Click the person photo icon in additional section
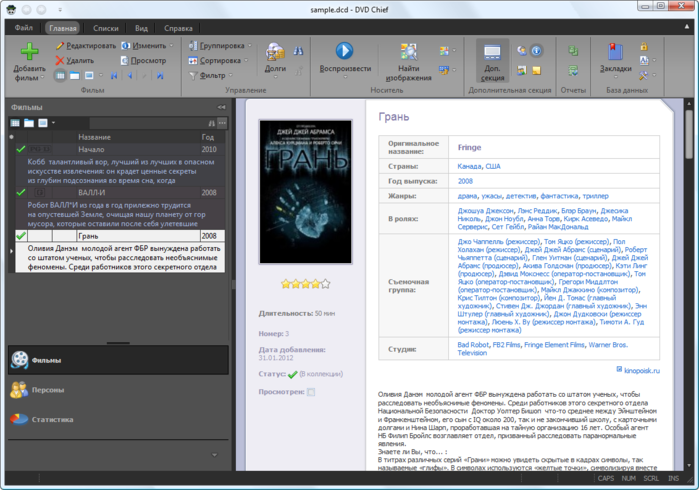The height and width of the screenshot is (490, 699). [522, 70]
